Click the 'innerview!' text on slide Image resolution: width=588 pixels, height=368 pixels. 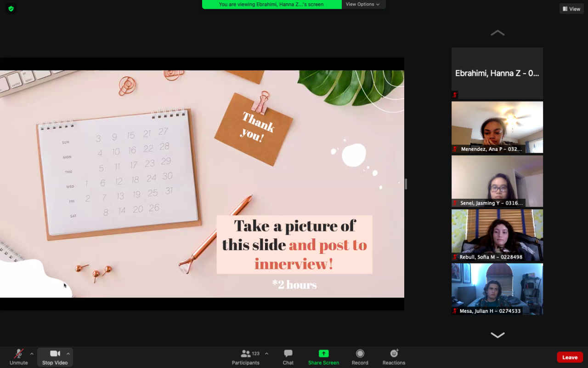pyautogui.click(x=294, y=264)
